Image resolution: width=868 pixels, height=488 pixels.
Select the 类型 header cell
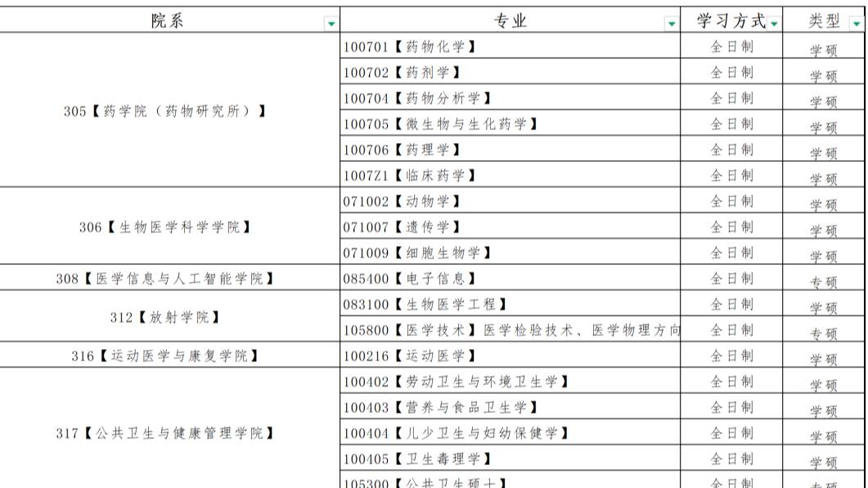(x=824, y=20)
